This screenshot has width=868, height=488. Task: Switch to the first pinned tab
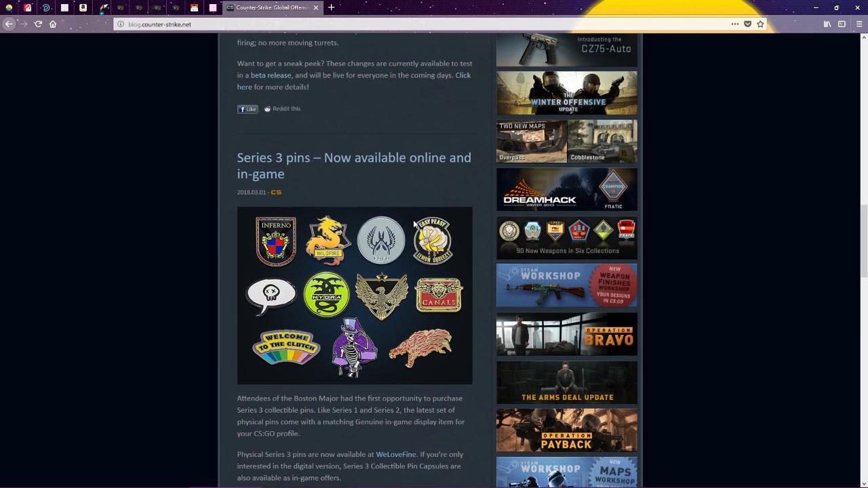(x=9, y=7)
